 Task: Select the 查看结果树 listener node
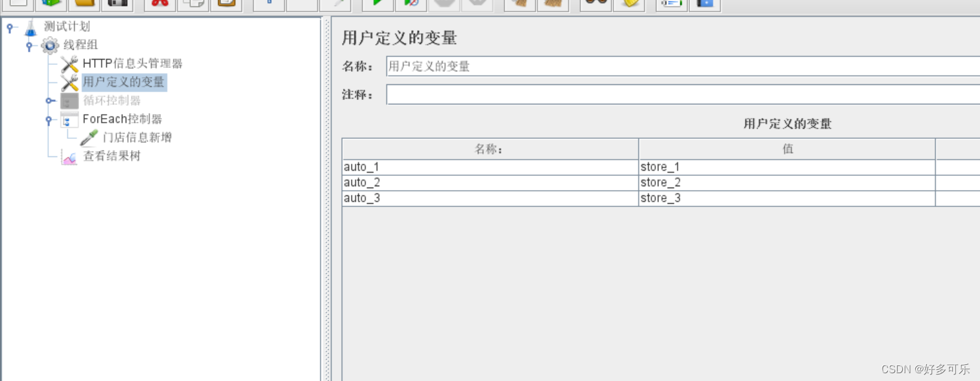pyautogui.click(x=111, y=156)
